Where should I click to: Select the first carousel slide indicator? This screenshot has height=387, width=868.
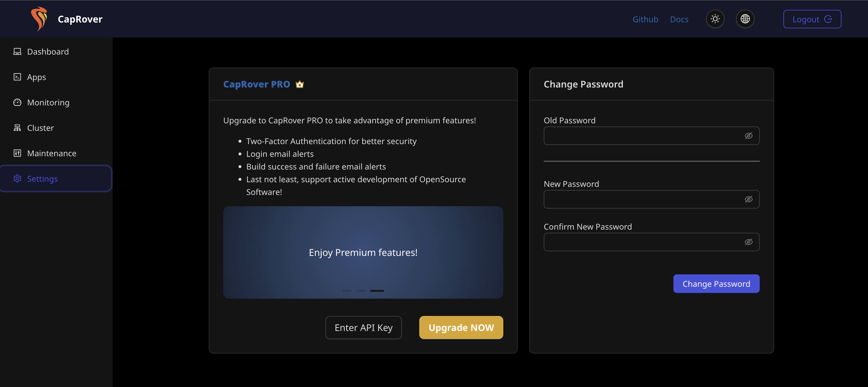[347, 291]
